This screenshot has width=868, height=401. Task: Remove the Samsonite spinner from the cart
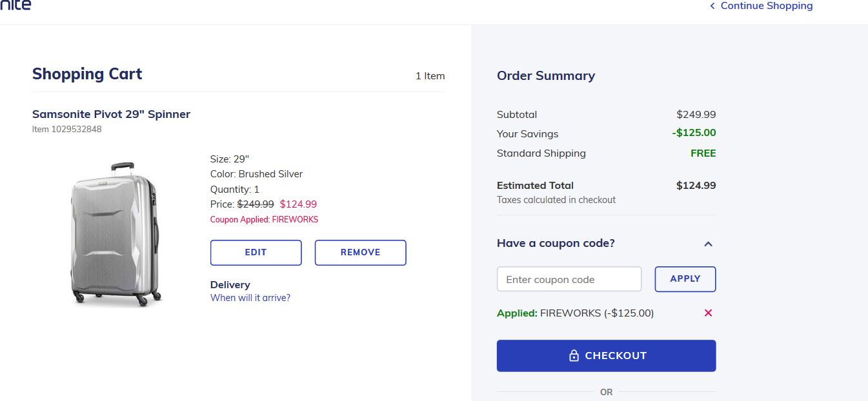pyautogui.click(x=360, y=253)
